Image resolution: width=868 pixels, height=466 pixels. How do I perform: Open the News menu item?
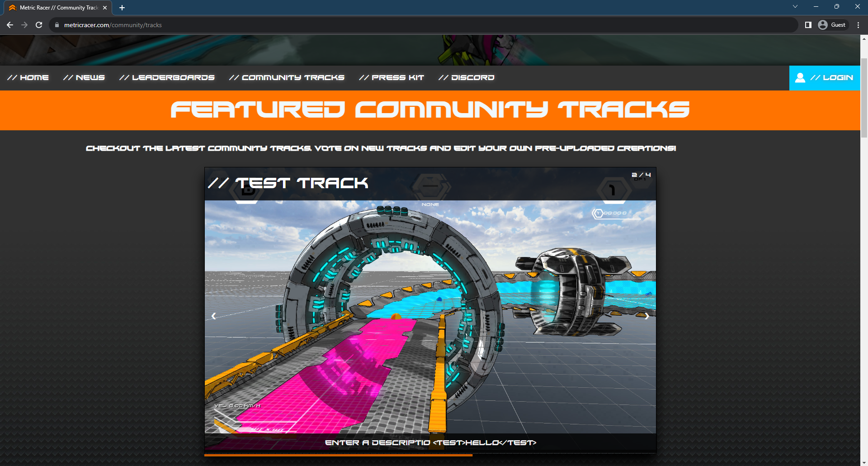tap(84, 78)
